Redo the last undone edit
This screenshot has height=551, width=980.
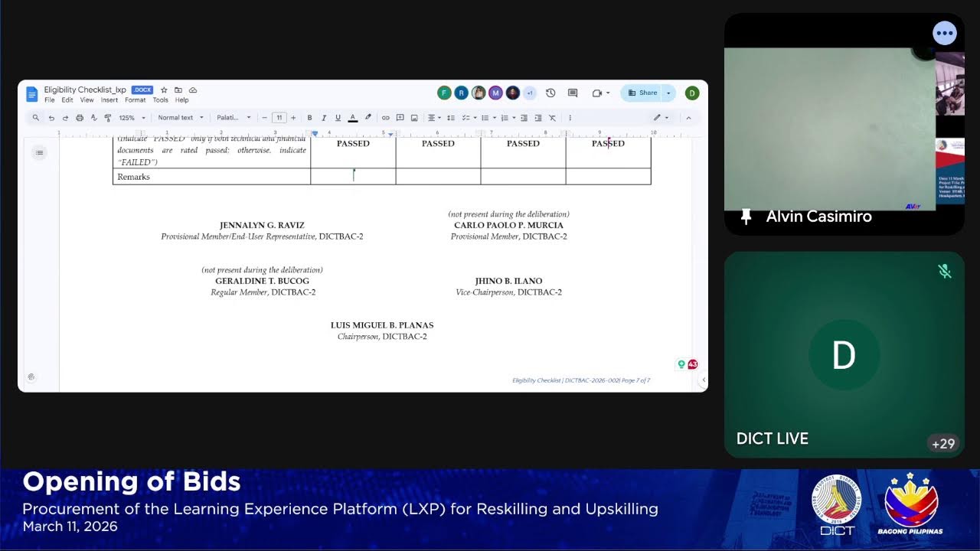(x=65, y=118)
